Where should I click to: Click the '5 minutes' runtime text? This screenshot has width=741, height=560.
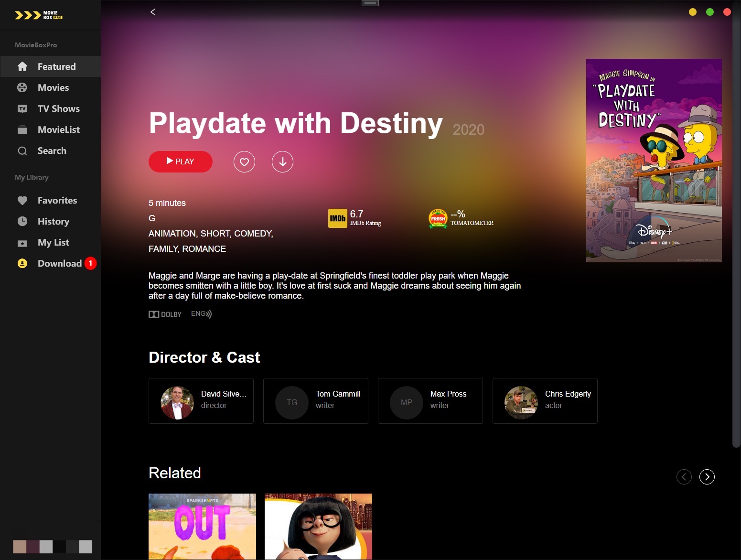(x=167, y=203)
